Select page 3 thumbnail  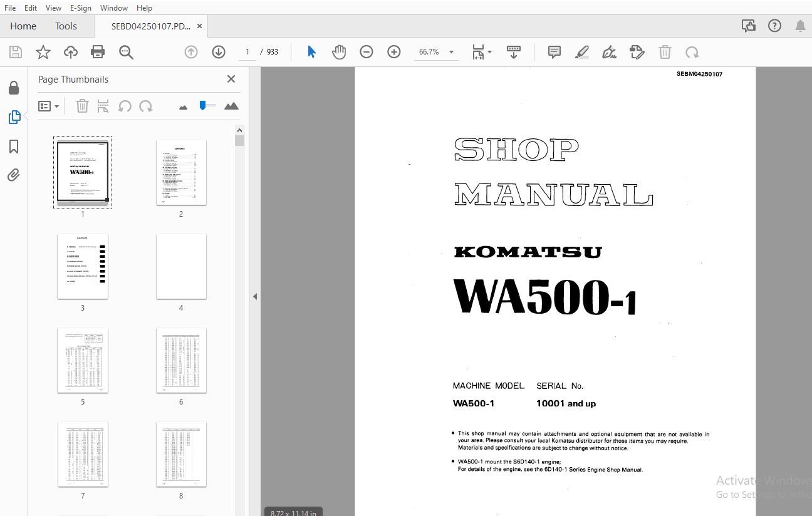click(83, 266)
